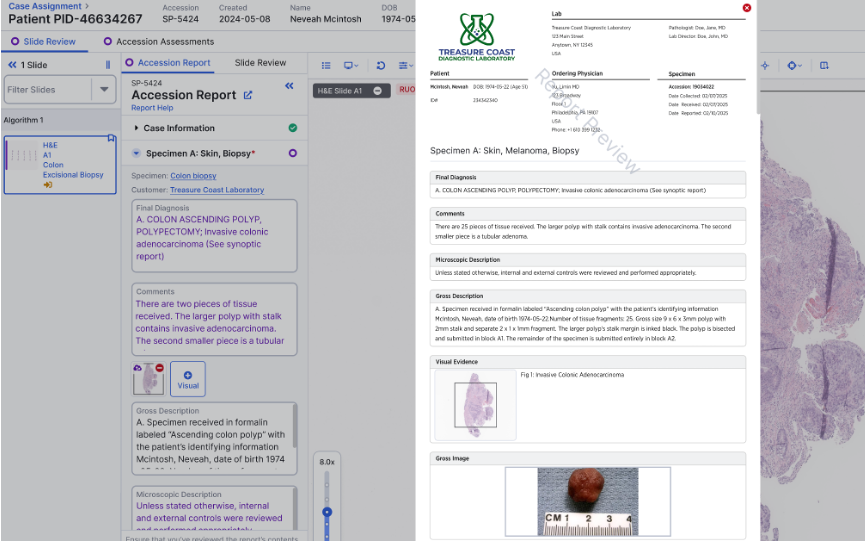Click the patient name Neveah Mcintosh
The width and height of the screenshot is (866, 542).
coord(325,19)
